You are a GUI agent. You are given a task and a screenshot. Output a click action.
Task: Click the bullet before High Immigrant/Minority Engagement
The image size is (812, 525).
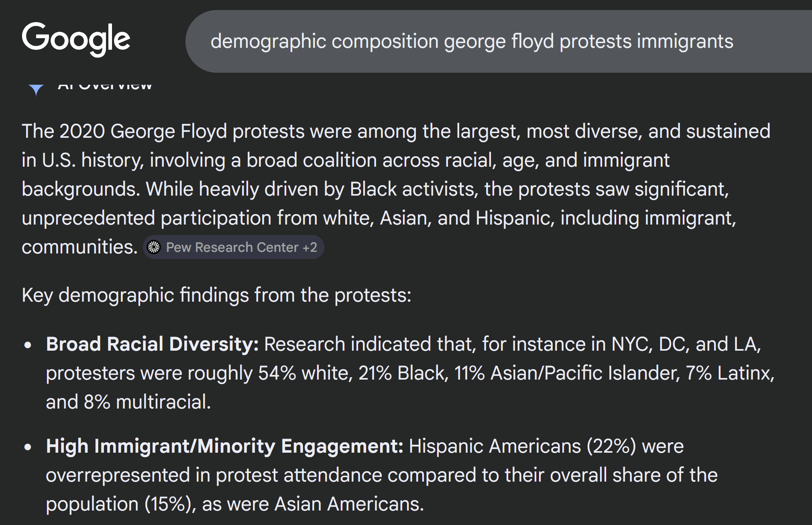[28, 447]
